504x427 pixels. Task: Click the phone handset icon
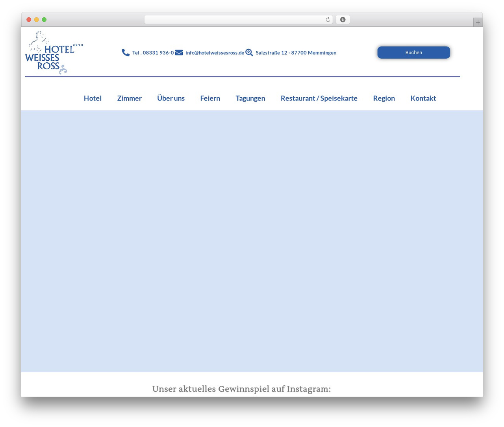click(126, 52)
